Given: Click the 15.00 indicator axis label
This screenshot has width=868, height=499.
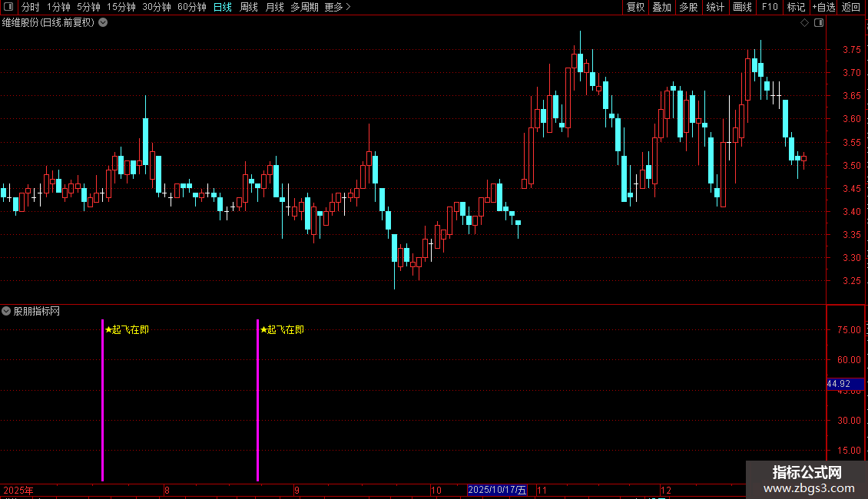Looking at the screenshot, I should coord(849,451).
